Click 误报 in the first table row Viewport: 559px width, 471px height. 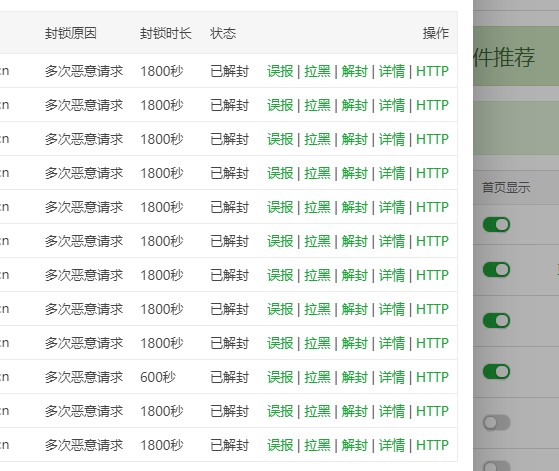click(x=280, y=71)
